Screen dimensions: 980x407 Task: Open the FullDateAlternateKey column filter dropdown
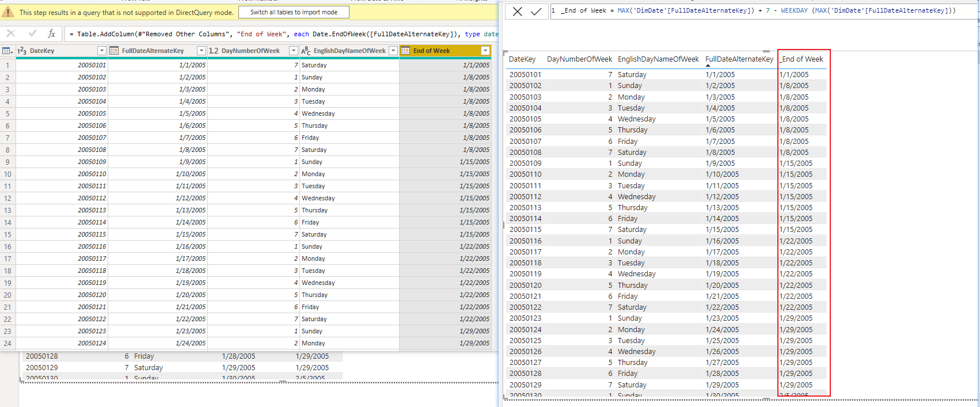pyautogui.click(x=201, y=51)
